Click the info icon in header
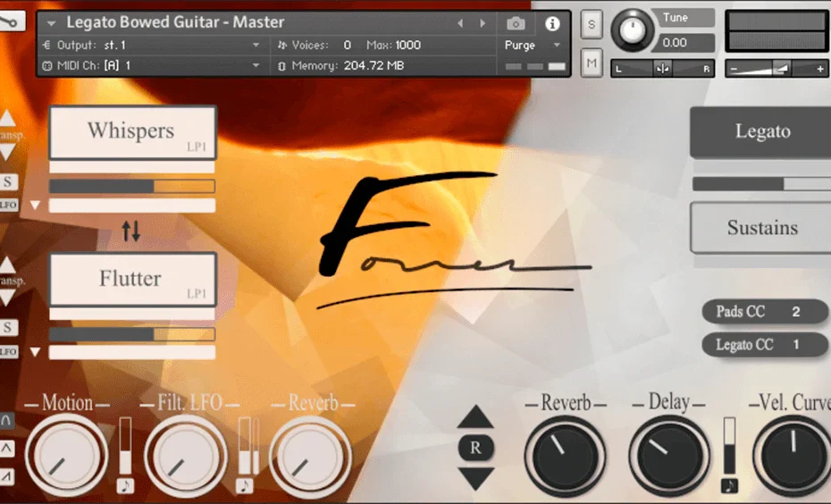831x504 pixels. (552, 23)
